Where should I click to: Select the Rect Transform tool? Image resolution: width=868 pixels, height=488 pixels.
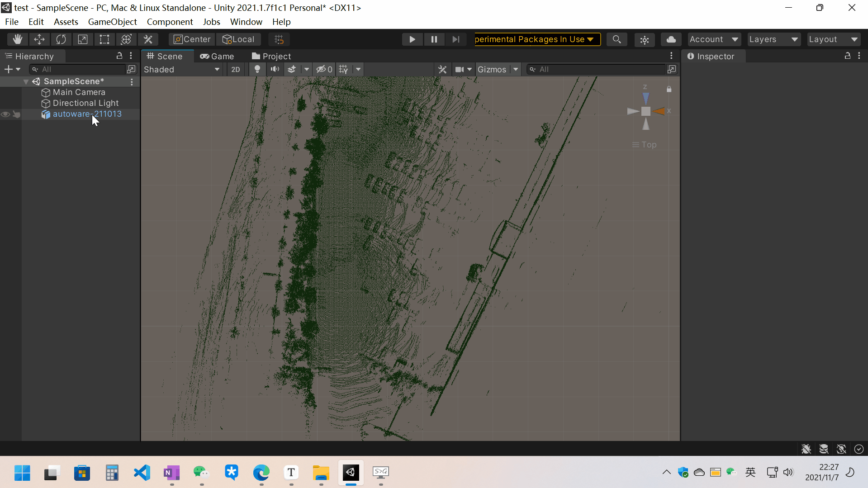pos(104,39)
